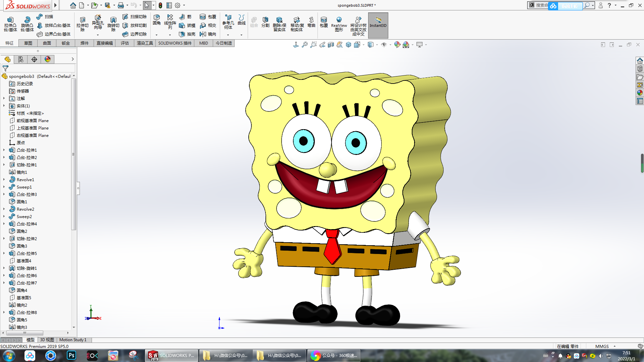Click the Flex tool (弯曲)

tap(311, 22)
